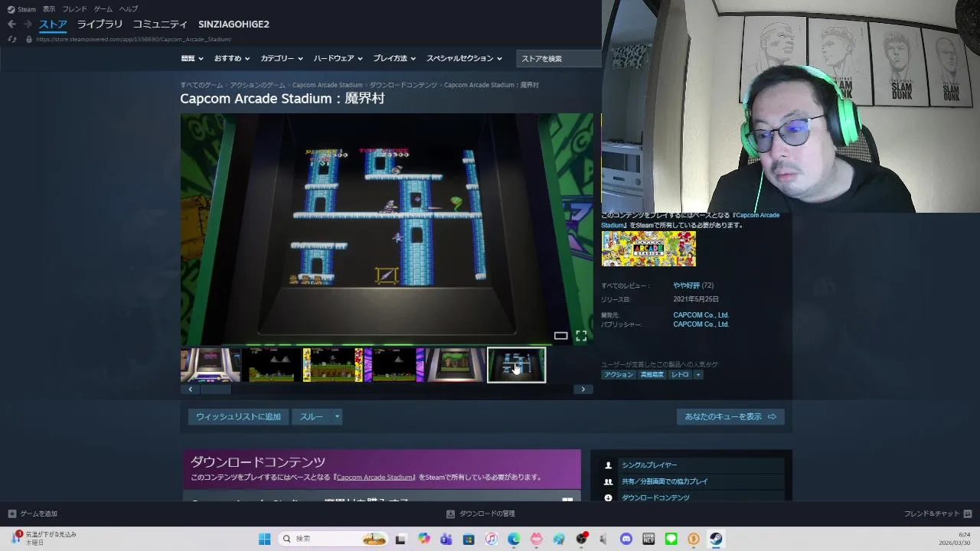Open publisher CAPCOM Co., Ltd. link
The height and width of the screenshot is (551, 980).
point(701,324)
